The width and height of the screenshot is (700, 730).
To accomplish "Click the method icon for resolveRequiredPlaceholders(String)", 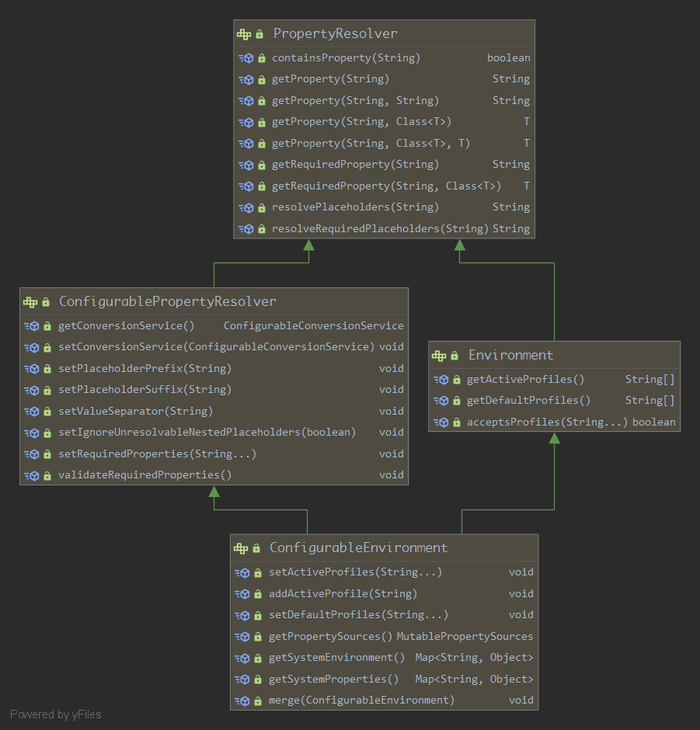I will click(x=246, y=229).
